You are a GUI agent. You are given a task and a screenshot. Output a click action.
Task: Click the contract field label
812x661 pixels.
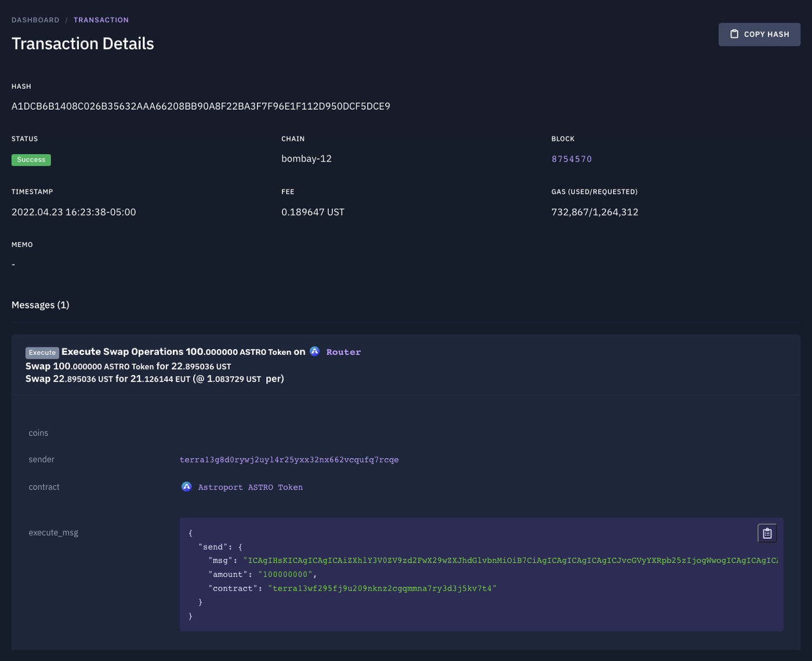[44, 487]
